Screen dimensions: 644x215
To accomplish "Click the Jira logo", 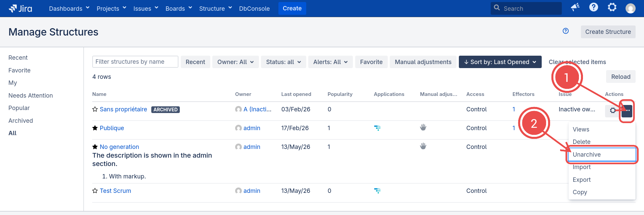I will tap(20, 8).
